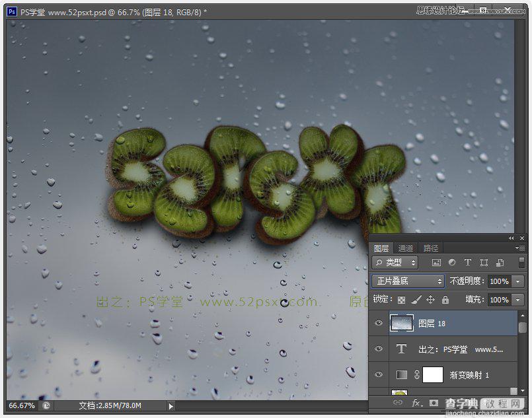Click the mask link chain on 渐变映射 1

(417, 374)
